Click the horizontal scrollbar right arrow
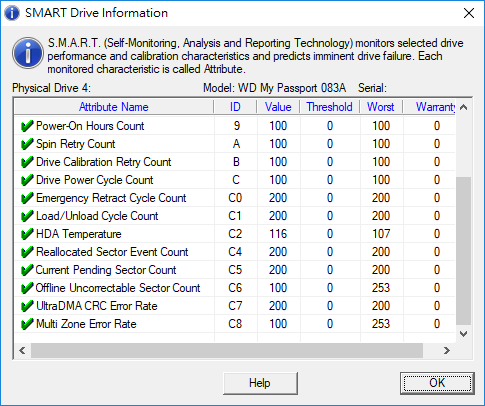Image resolution: width=485 pixels, height=406 pixels. point(447,350)
